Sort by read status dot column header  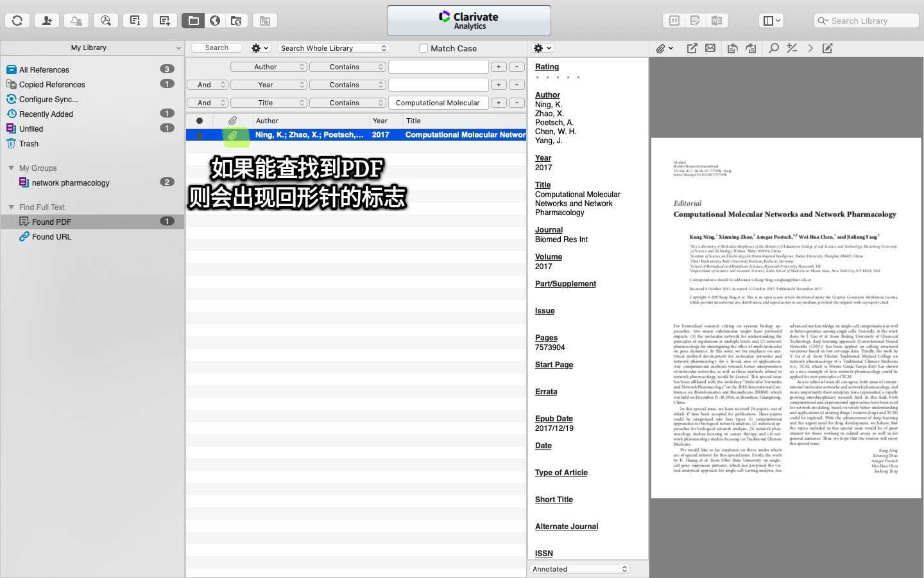[x=200, y=121]
